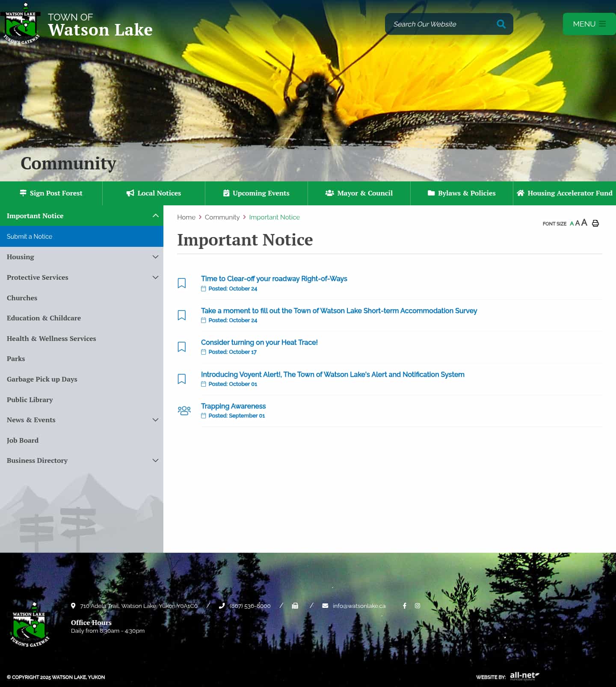The height and width of the screenshot is (687, 616).
Task: Open the Job Board sidebar item
Action: pos(82,440)
